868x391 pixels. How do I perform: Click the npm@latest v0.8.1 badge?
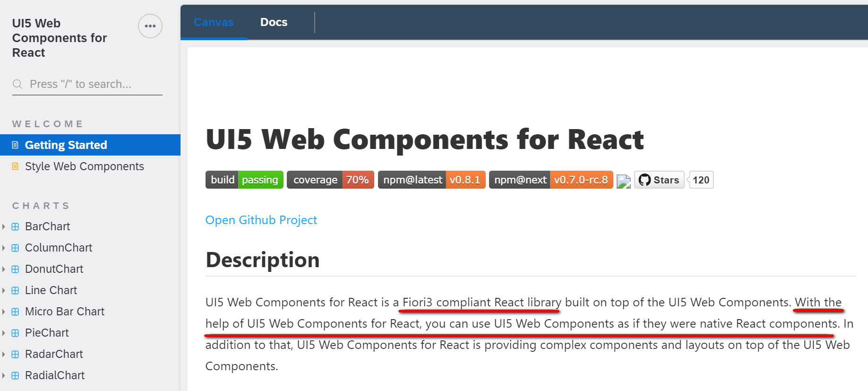(431, 180)
